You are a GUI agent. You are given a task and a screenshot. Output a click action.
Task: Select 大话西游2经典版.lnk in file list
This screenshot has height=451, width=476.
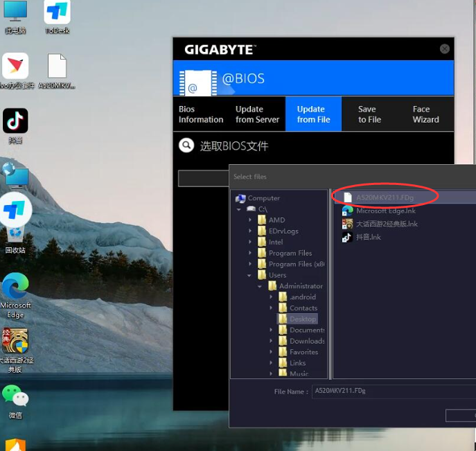(387, 224)
